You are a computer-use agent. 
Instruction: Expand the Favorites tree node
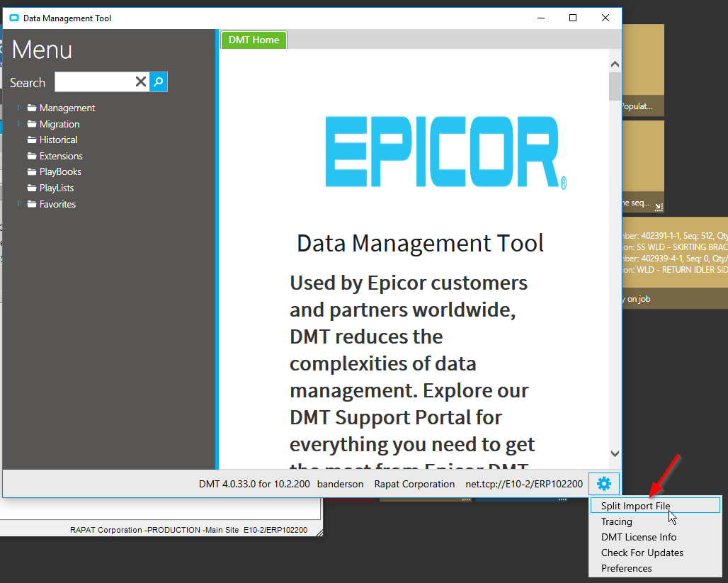point(19,204)
